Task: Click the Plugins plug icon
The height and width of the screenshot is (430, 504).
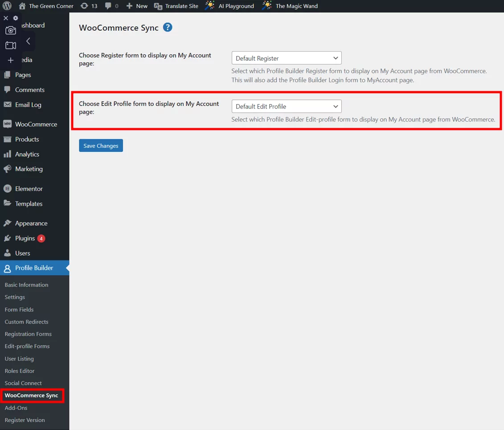Action: pyautogui.click(x=7, y=238)
